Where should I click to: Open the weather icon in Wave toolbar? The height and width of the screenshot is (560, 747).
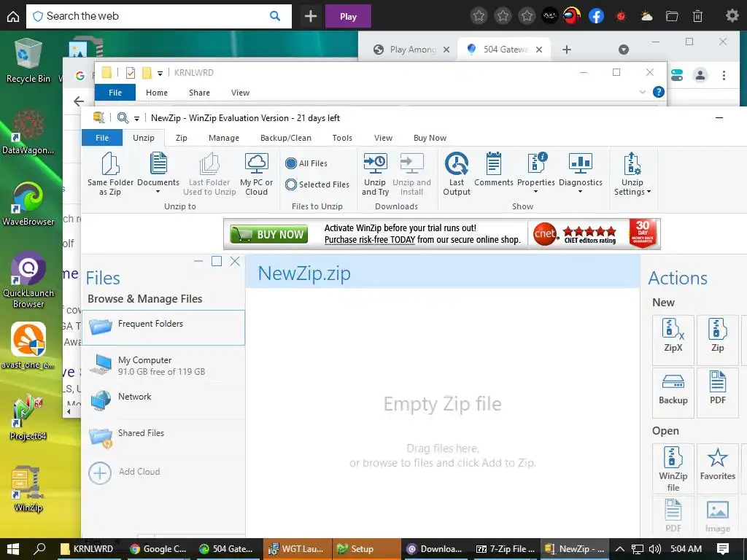click(647, 16)
